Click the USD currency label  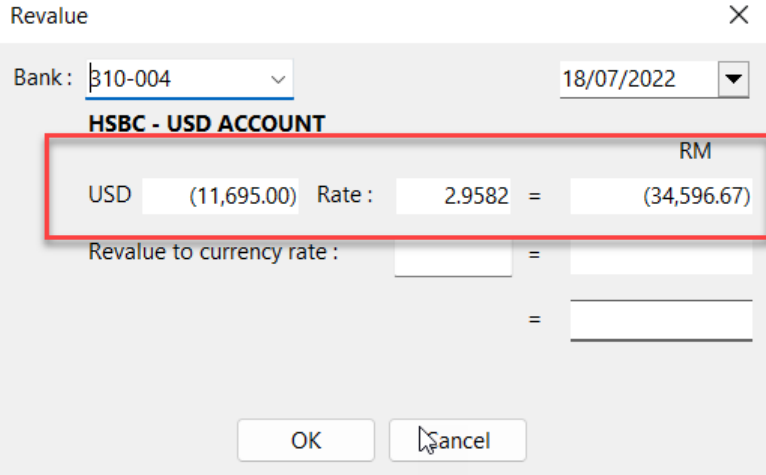pyautogui.click(x=110, y=195)
